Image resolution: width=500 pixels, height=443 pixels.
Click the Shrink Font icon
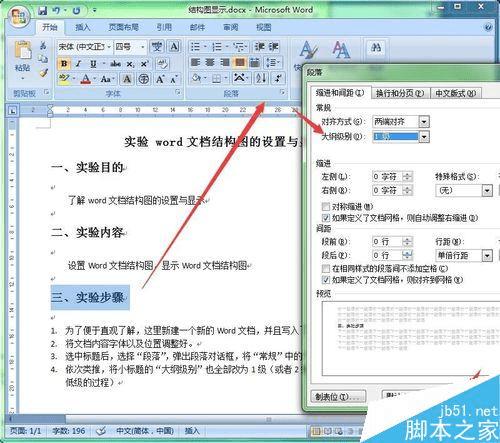(174, 80)
